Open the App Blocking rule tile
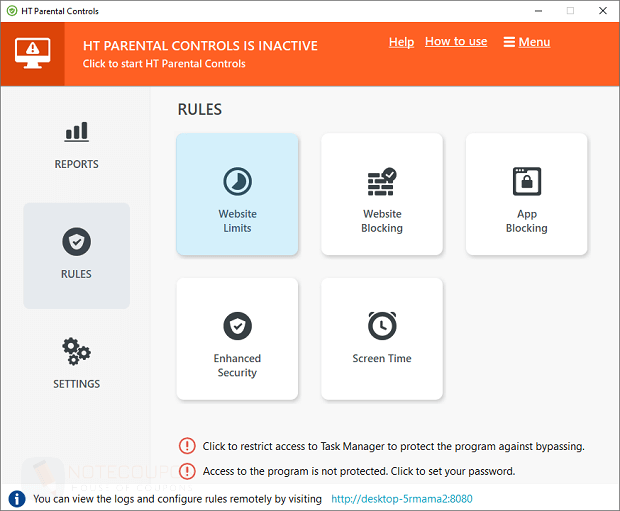620x511 pixels. click(x=526, y=195)
